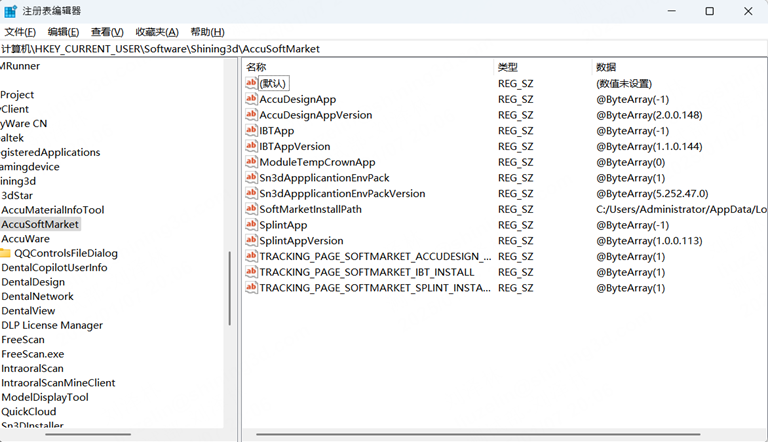Select the 3dStar key in tree

17,195
